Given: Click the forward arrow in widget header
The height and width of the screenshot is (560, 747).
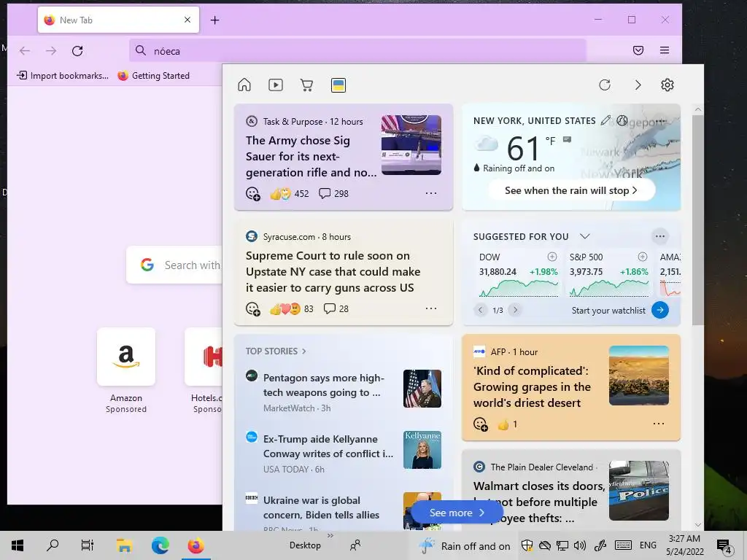Looking at the screenshot, I should pyautogui.click(x=638, y=85).
